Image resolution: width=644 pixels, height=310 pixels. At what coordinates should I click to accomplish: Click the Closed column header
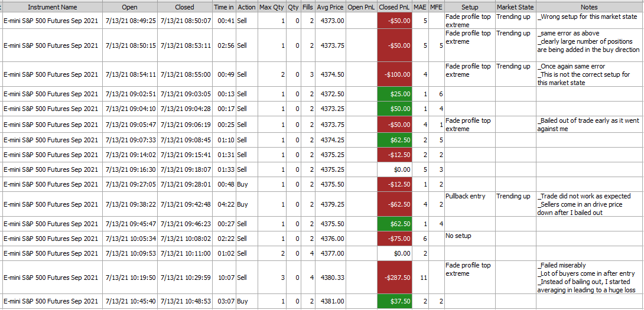[x=185, y=7]
